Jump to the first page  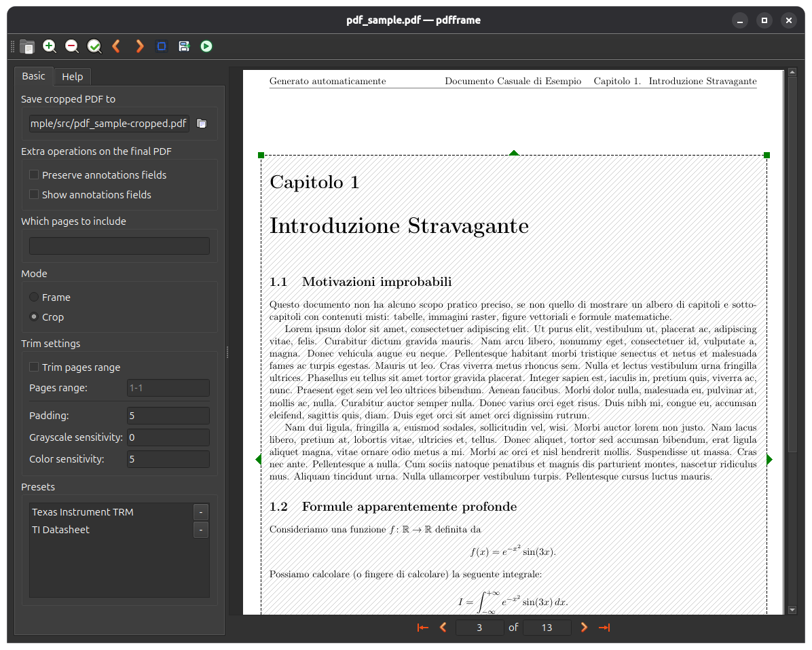click(x=422, y=627)
